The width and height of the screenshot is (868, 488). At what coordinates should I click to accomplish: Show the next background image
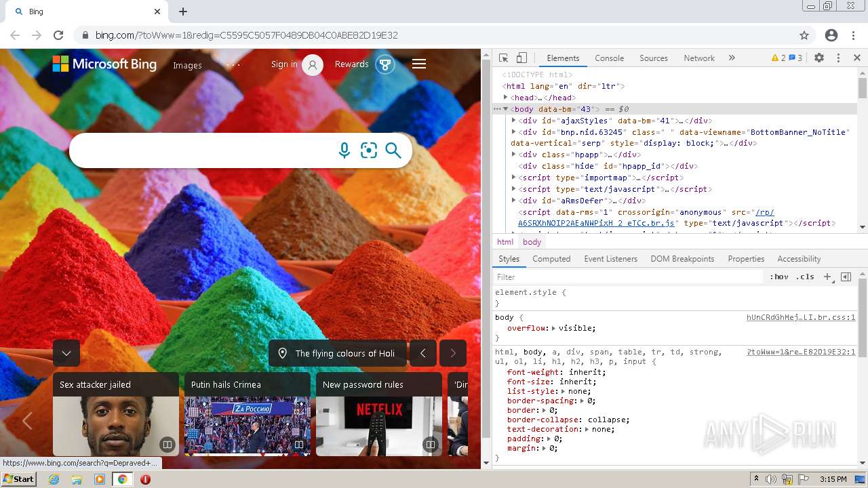click(453, 353)
